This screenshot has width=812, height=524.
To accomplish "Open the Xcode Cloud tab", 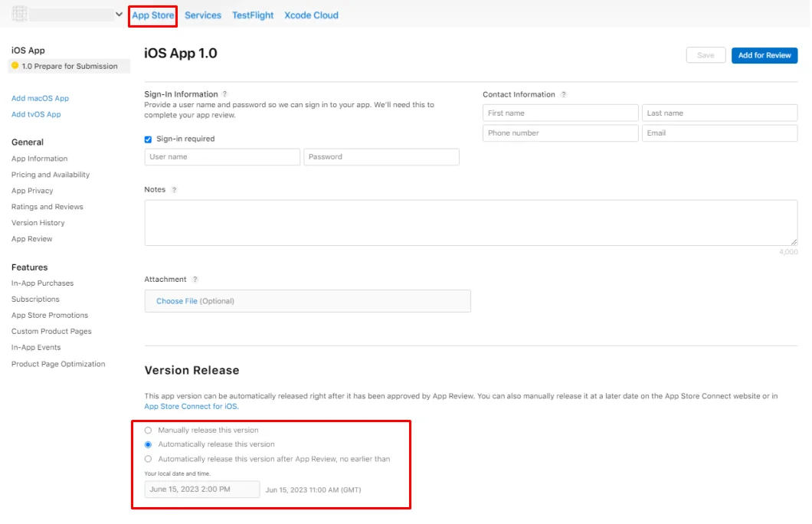I will click(311, 15).
